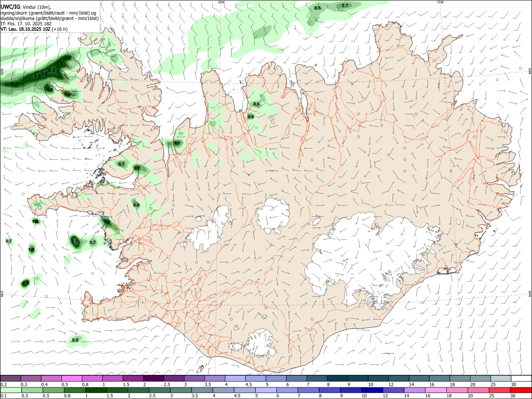
Task: Click the white 30 swatch in upper legend row
Action: point(522,378)
